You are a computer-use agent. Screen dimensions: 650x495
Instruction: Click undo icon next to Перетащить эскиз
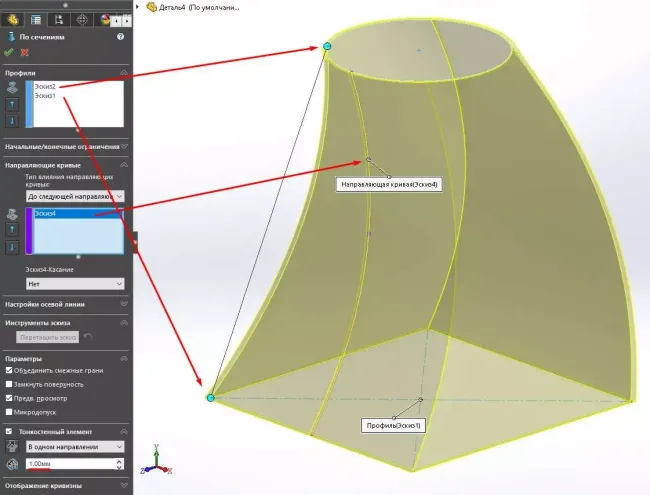(87, 337)
